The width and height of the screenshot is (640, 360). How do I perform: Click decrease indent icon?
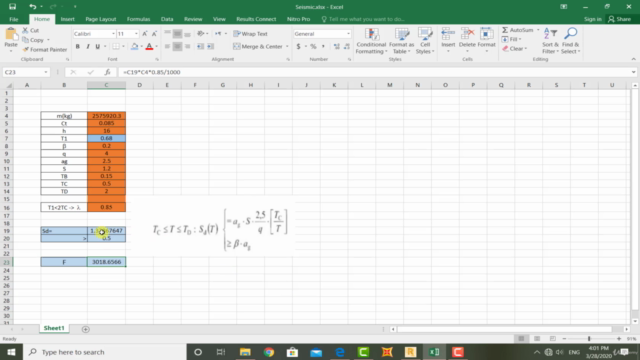coord(200,47)
